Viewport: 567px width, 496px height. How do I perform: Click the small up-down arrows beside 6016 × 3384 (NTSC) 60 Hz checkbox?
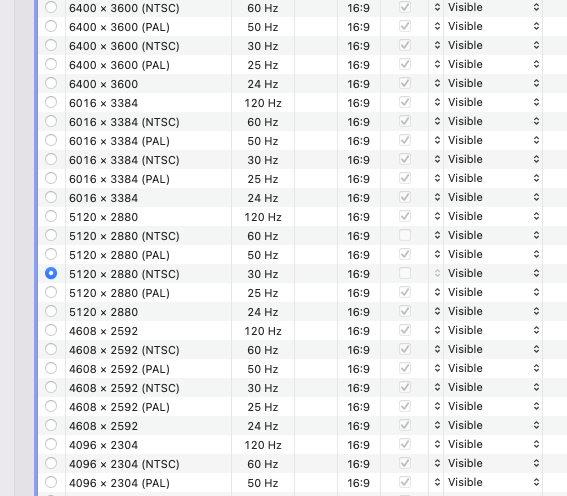tap(438, 121)
